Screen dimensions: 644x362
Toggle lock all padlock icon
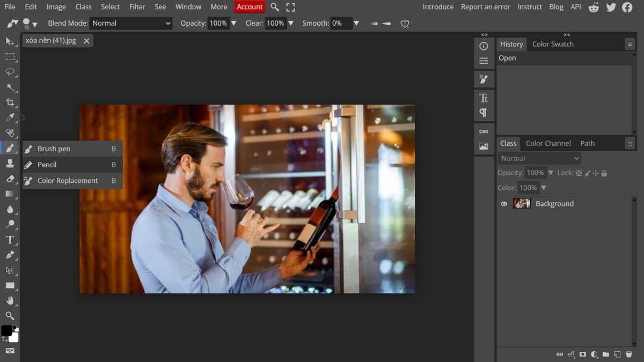click(604, 173)
